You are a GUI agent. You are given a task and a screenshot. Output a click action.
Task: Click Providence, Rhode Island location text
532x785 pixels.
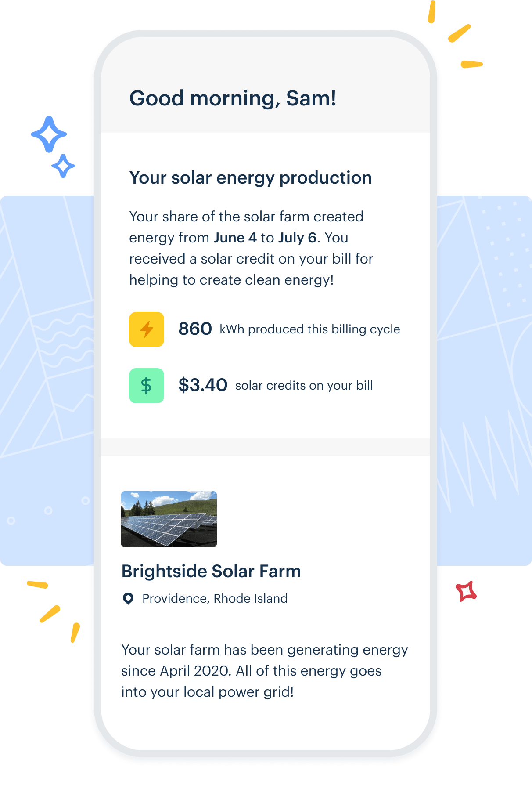point(215,599)
